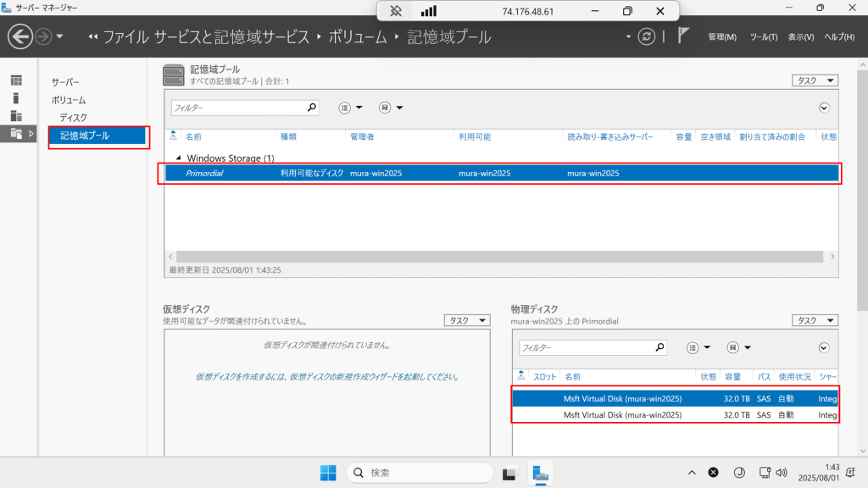Sort physical disks by スロット column

[544, 377]
